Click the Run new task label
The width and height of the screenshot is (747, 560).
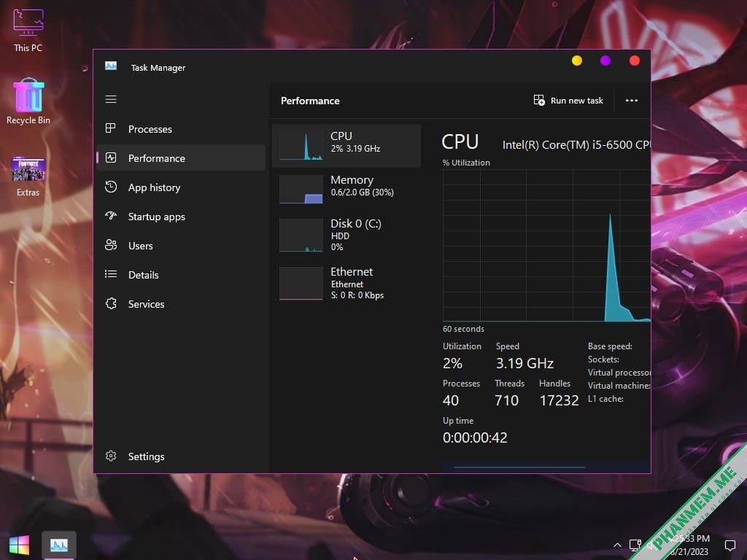pyautogui.click(x=576, y=101)
